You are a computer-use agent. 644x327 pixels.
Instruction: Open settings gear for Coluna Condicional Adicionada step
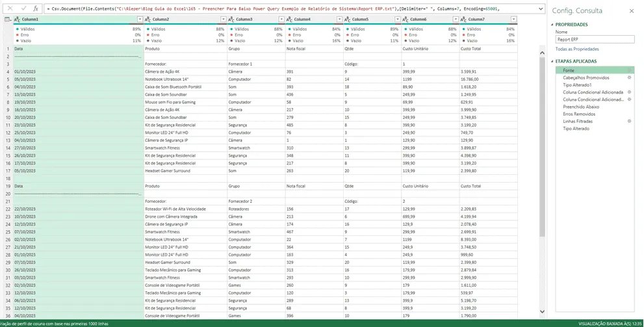[x=629, y=92]
